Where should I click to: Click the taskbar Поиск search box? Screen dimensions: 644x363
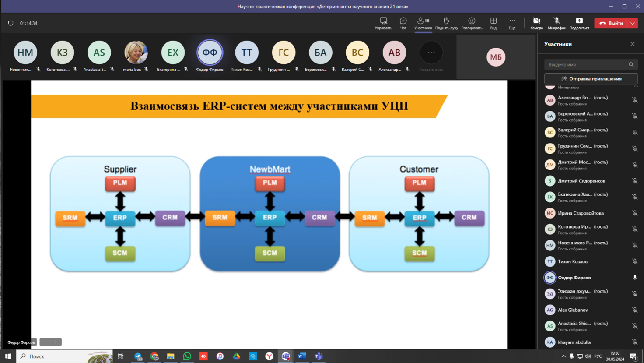point(65,356)
